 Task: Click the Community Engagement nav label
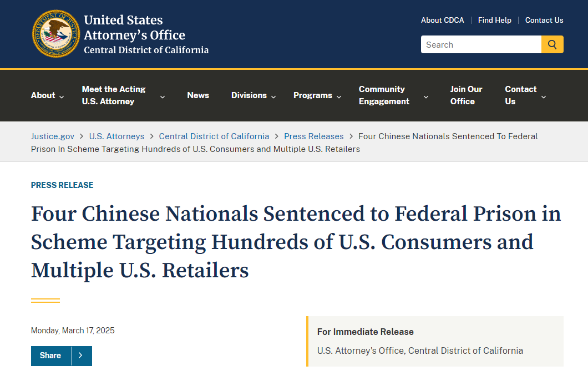click(x=384, y=95)
